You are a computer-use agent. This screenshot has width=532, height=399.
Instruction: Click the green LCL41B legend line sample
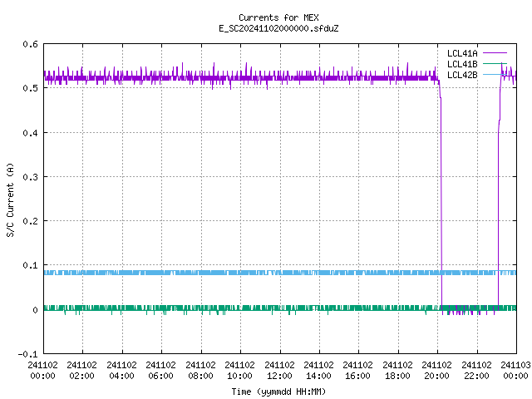495,64
